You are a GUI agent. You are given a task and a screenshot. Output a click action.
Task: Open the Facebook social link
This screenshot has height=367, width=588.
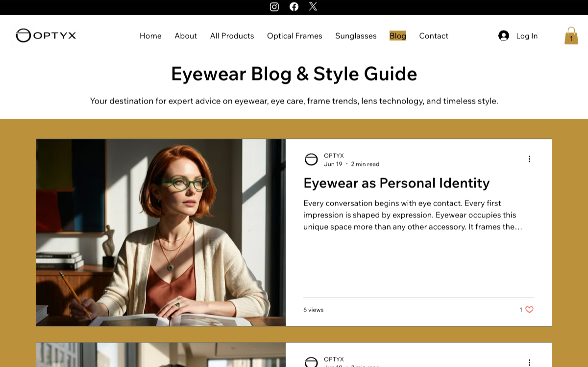(294, 7)
